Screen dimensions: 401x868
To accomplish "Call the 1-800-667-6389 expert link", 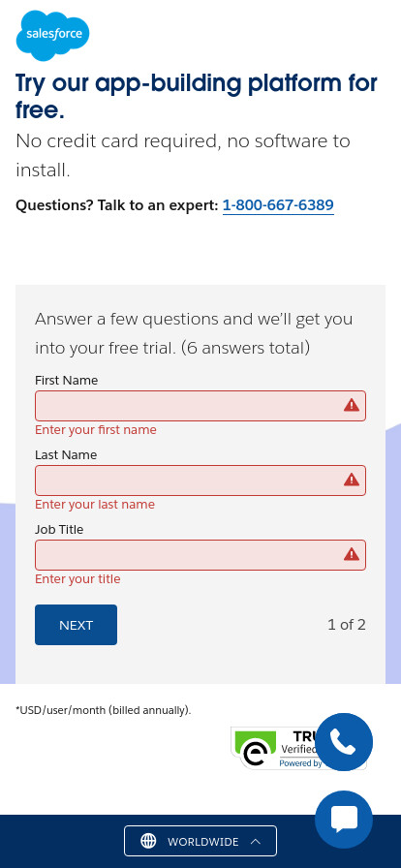I will (x=278, y=205).
